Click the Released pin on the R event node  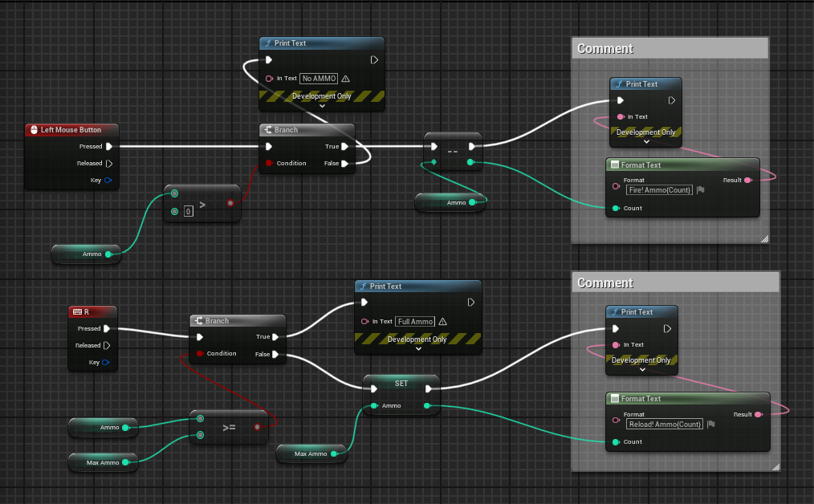108,346
